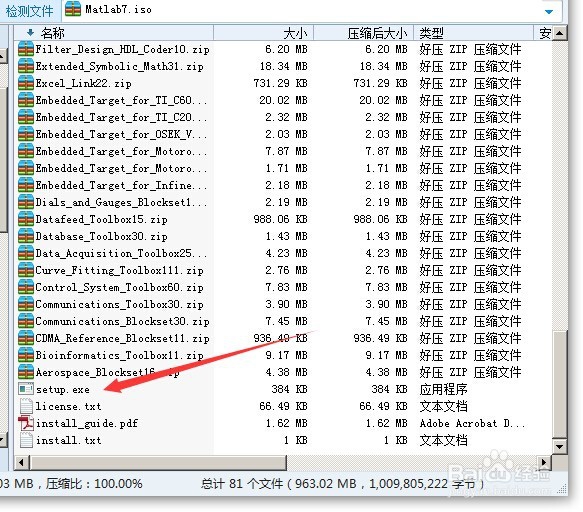Click the 应用程序 type cell

pos(443,389)
